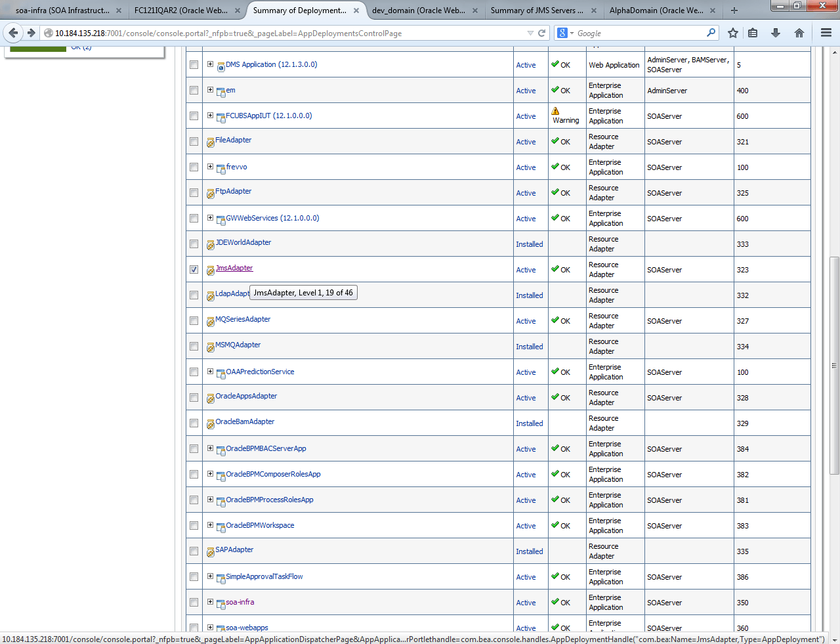
Task: Click the OracleBamAdapter resource adapter icon
Action: click(211, 424)
